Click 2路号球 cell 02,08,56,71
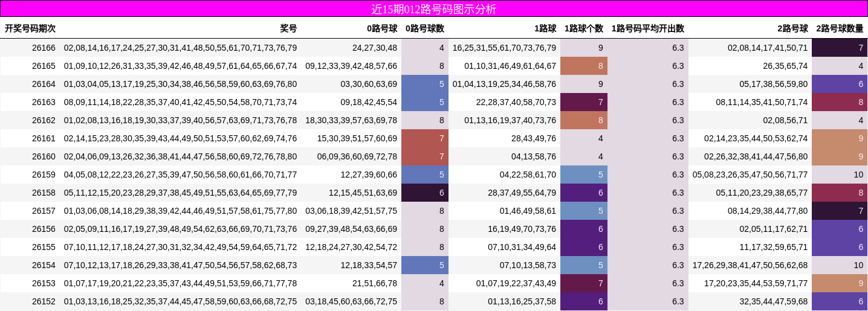 point(785,120)
